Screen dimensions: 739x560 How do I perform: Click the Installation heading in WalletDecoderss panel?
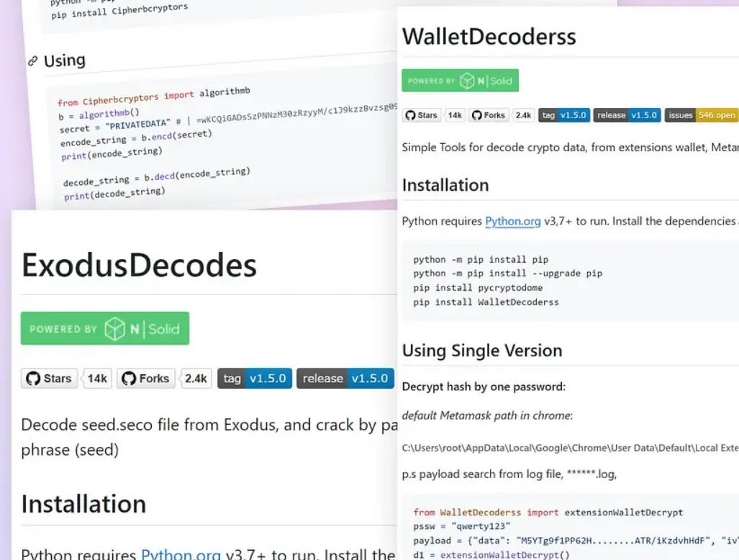(445, 185)
